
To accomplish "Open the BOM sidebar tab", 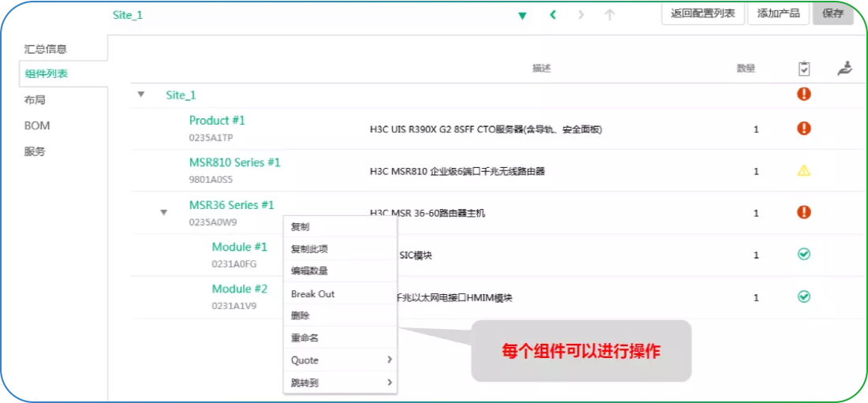I will (x=37, y=125).
